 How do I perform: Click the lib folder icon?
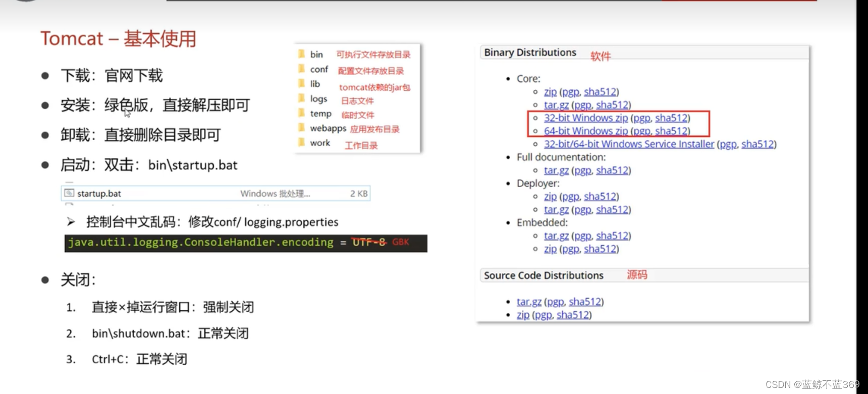(301, 83)
